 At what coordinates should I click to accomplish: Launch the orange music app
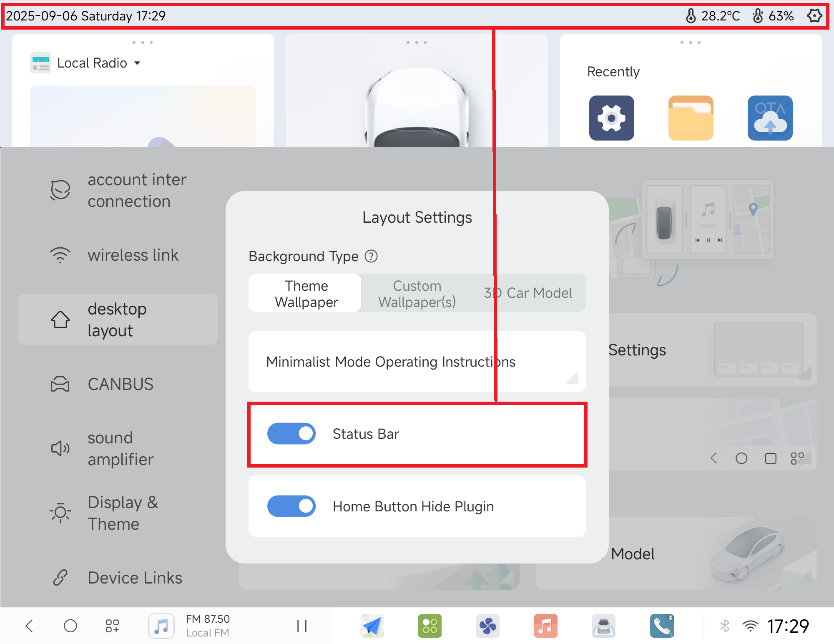tap(545, 626)
